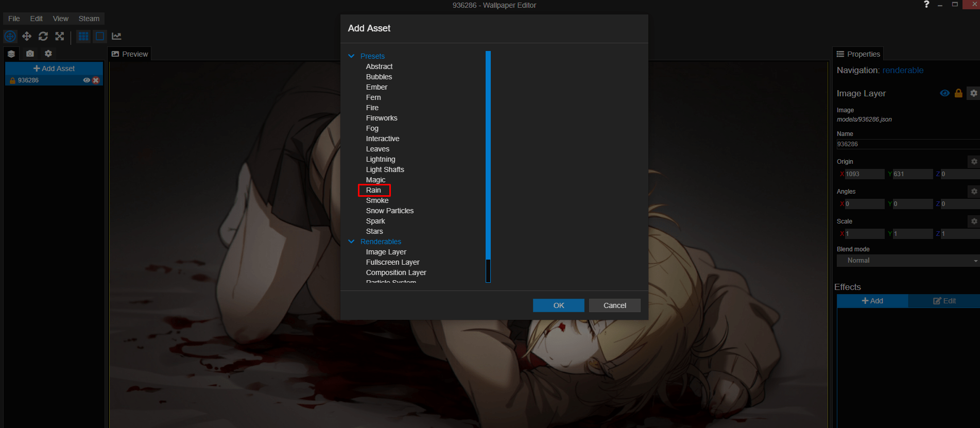Viewport: 980px width, 428px height.
Task: Open the Scale gear options
Action: pyautogui.click(x=974, y=221)
